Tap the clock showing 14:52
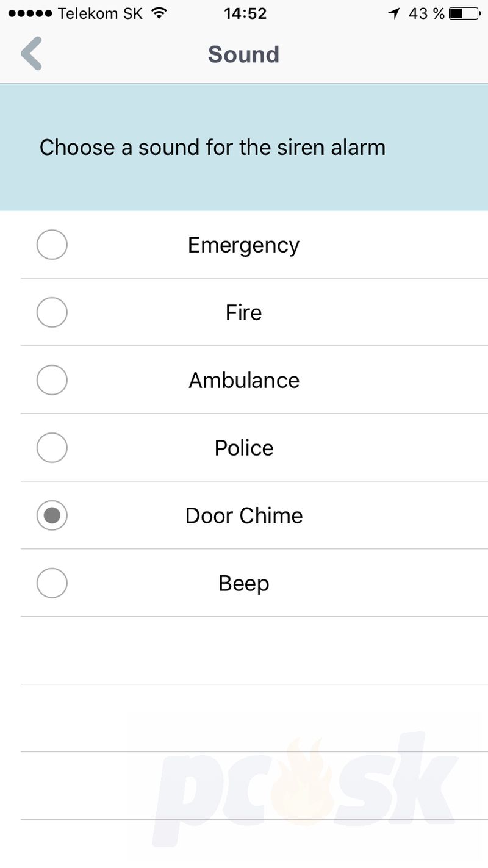Viewport: 488px width, 868px height. click(x=245, y=13)
